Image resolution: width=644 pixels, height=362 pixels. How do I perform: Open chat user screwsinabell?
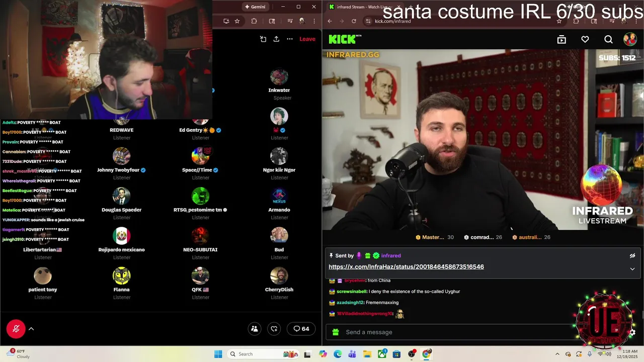point(351,292)
